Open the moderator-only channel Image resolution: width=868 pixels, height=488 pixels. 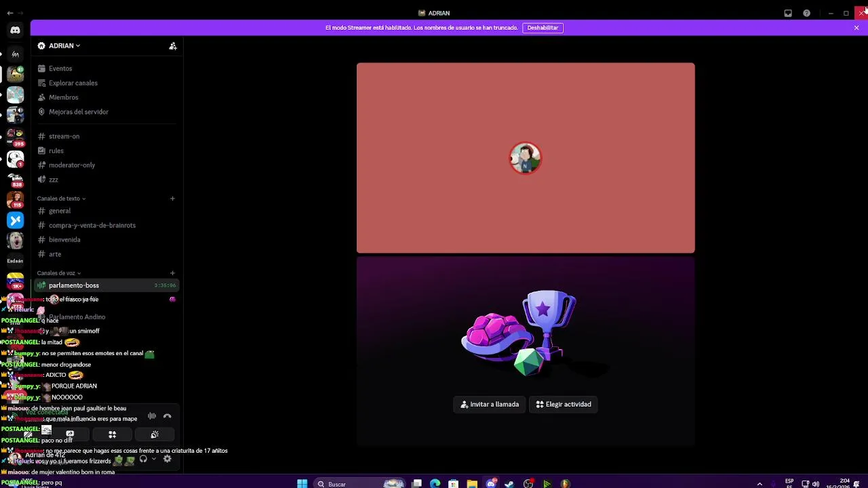[107, 165]
